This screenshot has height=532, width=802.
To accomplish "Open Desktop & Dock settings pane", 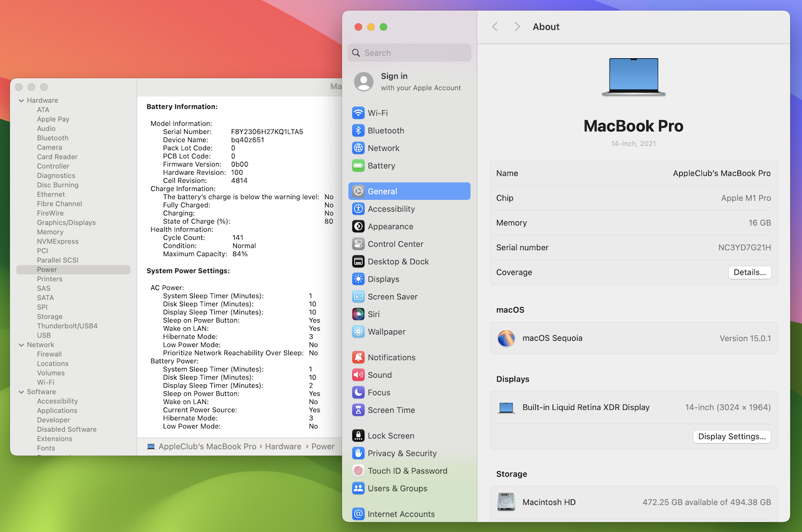I will [x=409, y=261].
